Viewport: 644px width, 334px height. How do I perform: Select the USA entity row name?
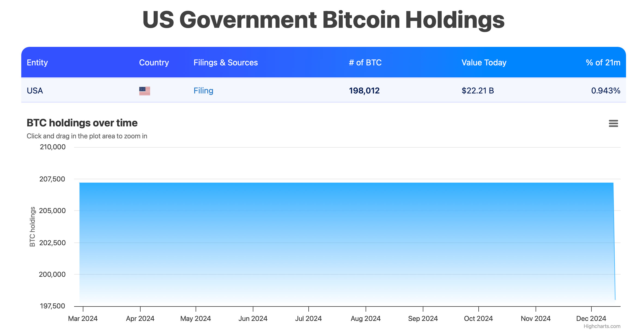coord(35,91)
